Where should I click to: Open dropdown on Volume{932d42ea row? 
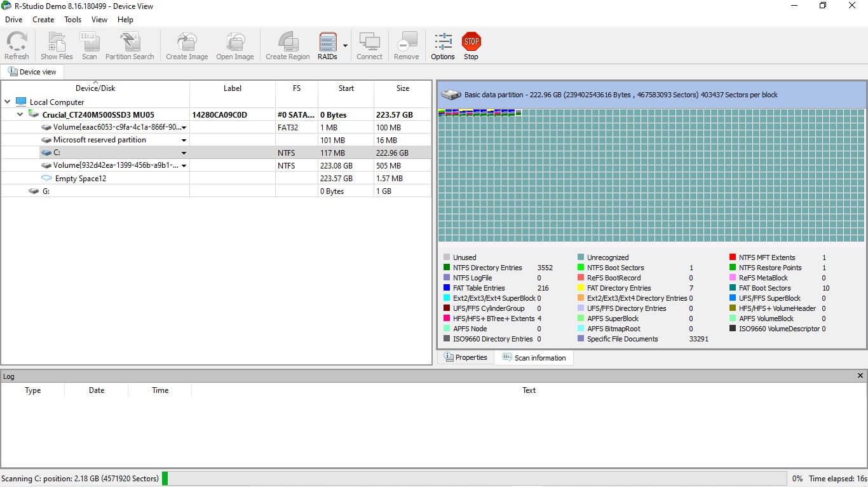coord(184,166)
